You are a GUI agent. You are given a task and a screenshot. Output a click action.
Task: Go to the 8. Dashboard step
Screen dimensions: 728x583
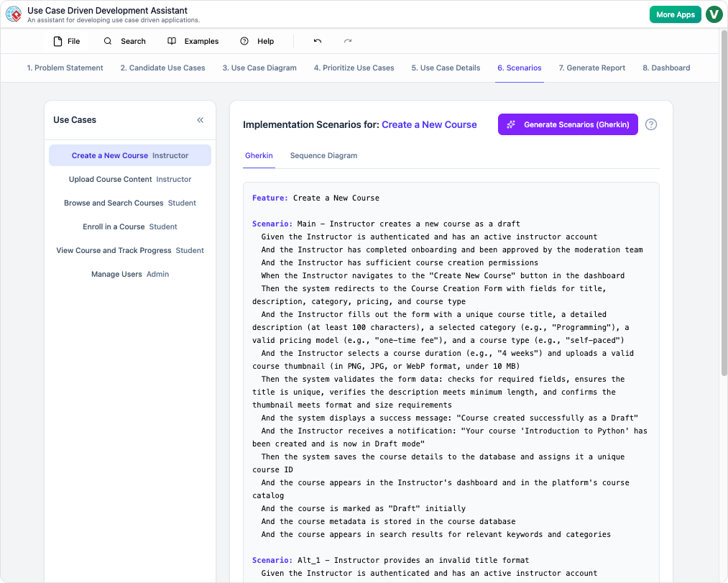tap(666, 68)
